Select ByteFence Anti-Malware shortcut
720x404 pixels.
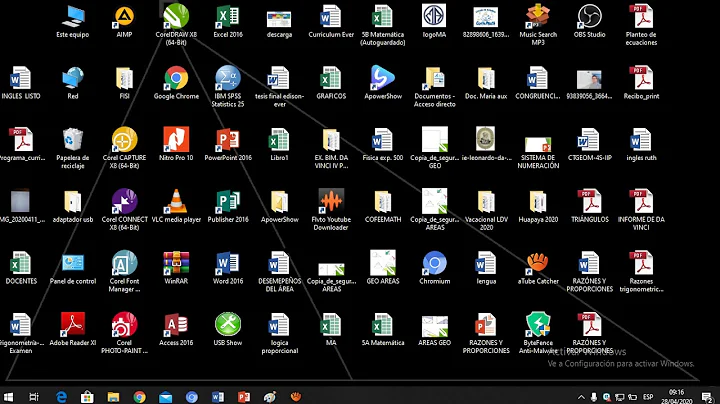[538, 333]
